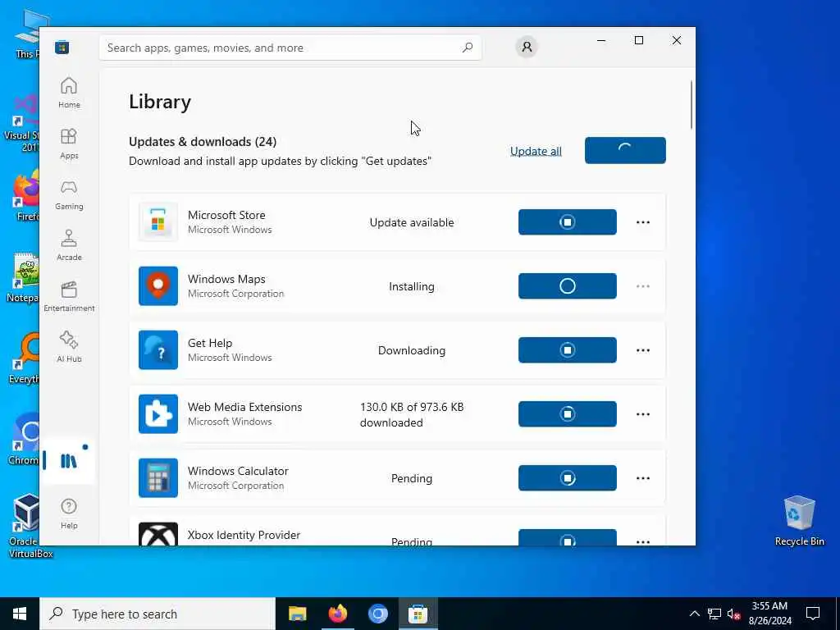The image size is (840, 630).
Task: Click the Windows Maps app icon
Action: point(158,286)
